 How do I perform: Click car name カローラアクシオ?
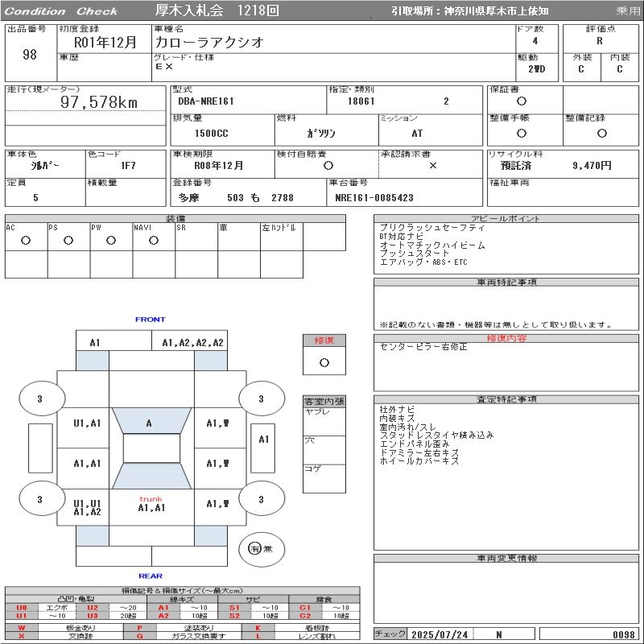point(209,42)
